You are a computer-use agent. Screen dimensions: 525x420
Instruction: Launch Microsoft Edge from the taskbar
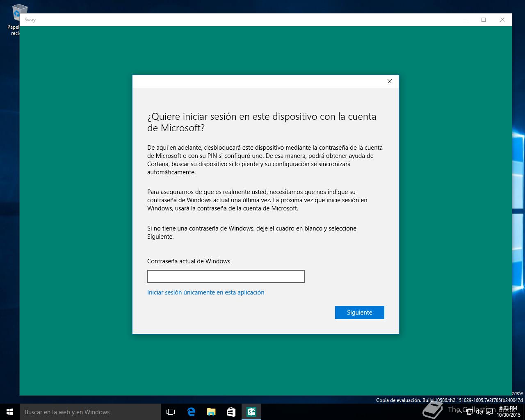191,412
